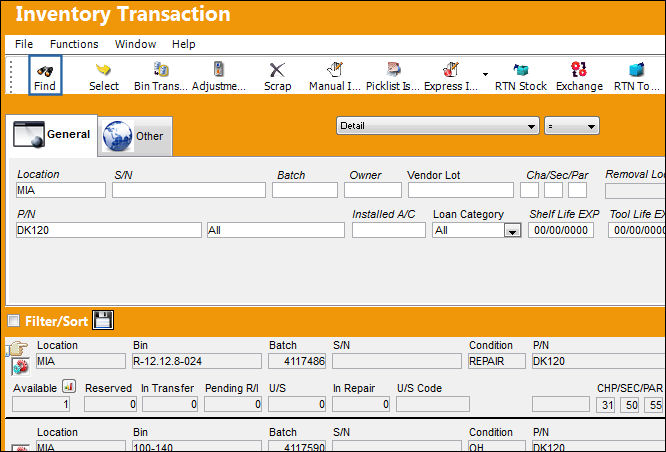This screenshot has height=452, width=666.
Task: Click the Batch value 4117486
Action: [297, 361]
